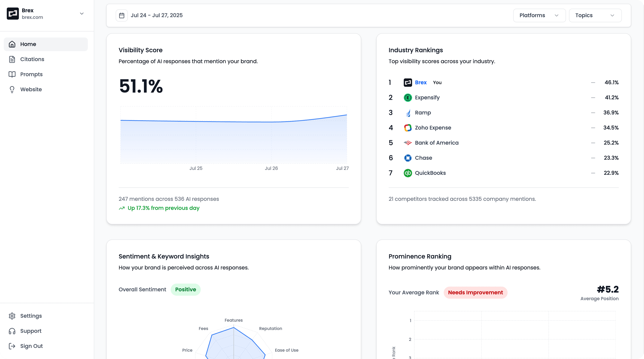Click the 46.1% score for Brex
The image size is (644, 359).
(611, 83)
